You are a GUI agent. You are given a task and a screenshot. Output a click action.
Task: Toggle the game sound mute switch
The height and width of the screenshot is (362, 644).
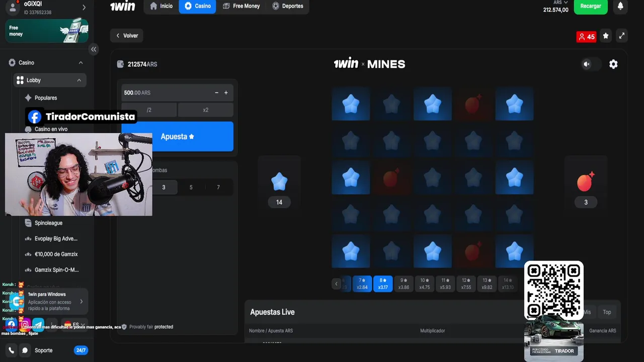coord(591,64)
